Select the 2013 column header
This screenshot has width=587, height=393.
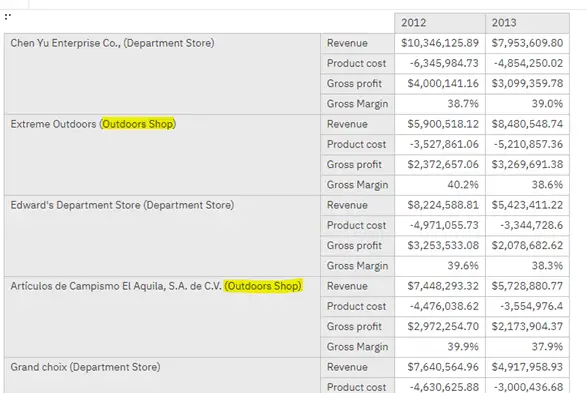point(527,23)
